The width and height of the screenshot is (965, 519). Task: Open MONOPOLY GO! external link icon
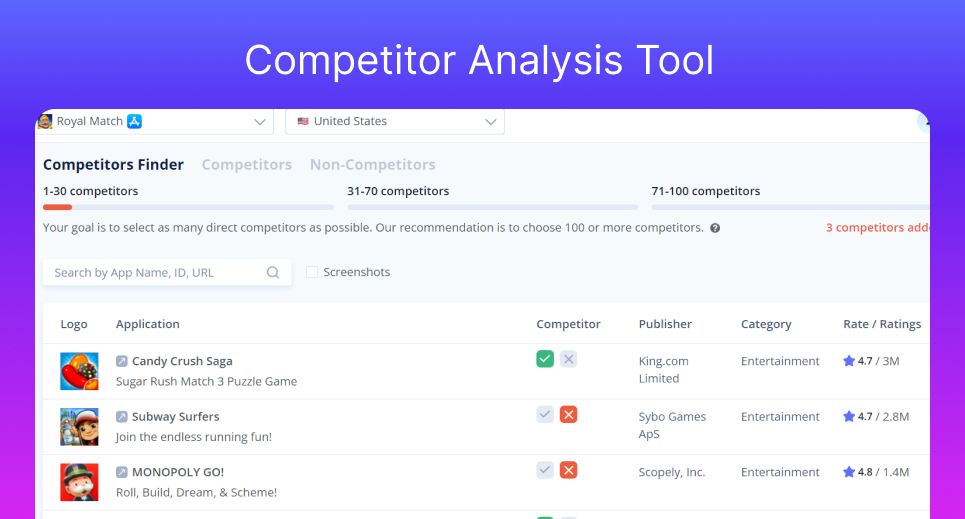point(122,472)
